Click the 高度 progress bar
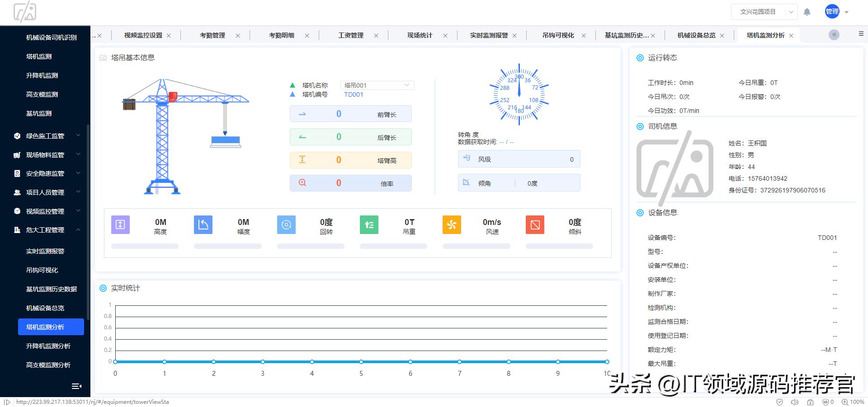The width and height of the screenshot is (868, 407). pos(145,246)
